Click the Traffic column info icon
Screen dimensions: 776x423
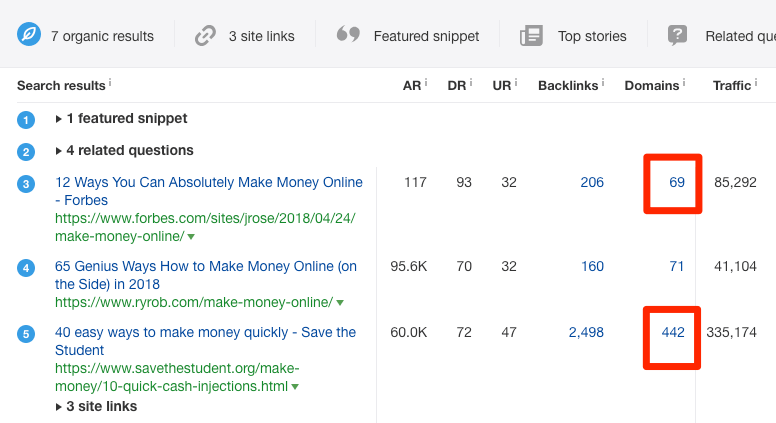coord(756,82)
